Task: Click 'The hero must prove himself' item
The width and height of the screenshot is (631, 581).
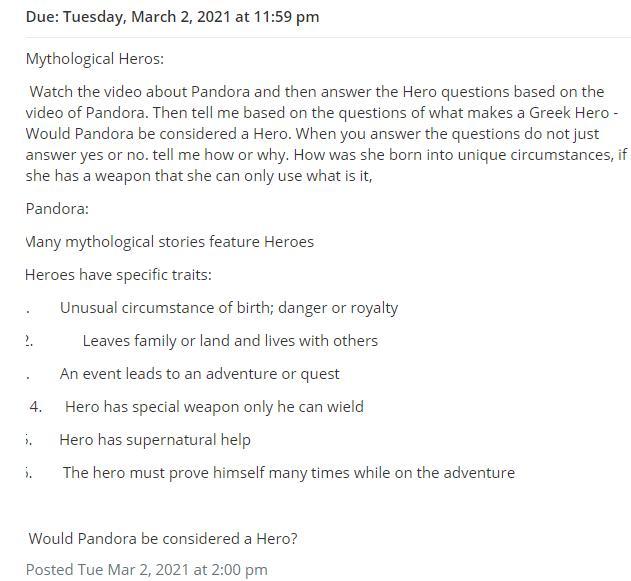Action: coord(289,473)
